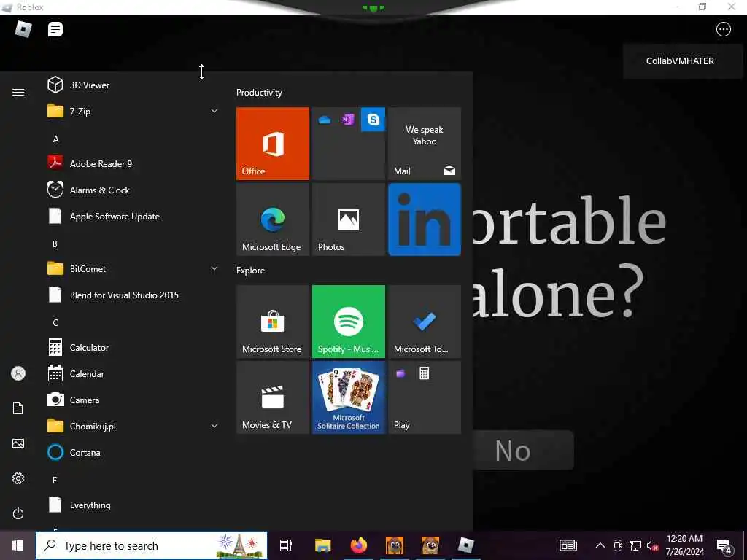Open the Roblox chat icon
This screenshot has height=560, width=747.
55,29
